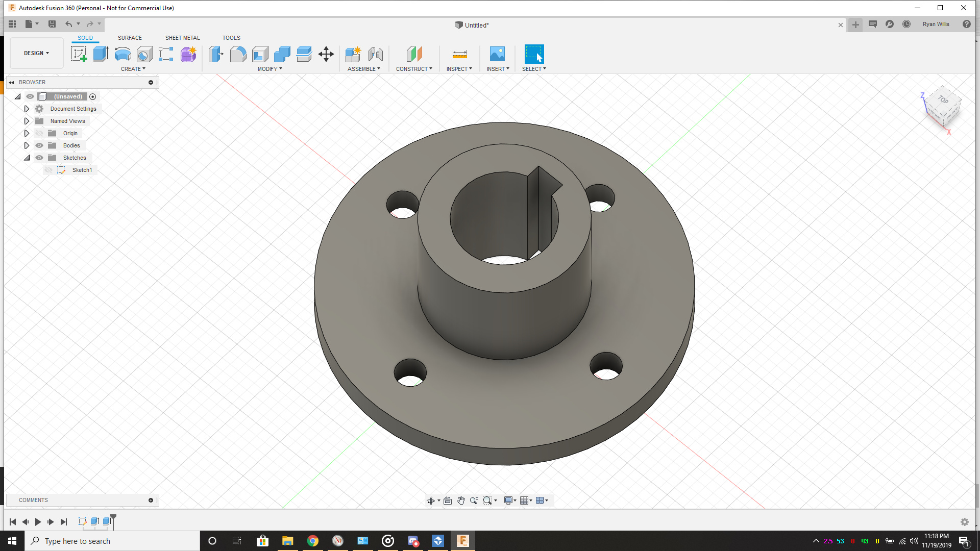Click the Ryan Willis account name
Screen dimensions: 980x551
click(936, 24)
